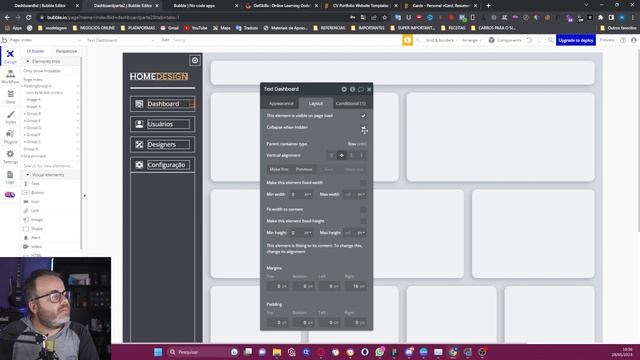Collapse the Visual elements section
640x360 pixels.
click(x=28, y=175)
